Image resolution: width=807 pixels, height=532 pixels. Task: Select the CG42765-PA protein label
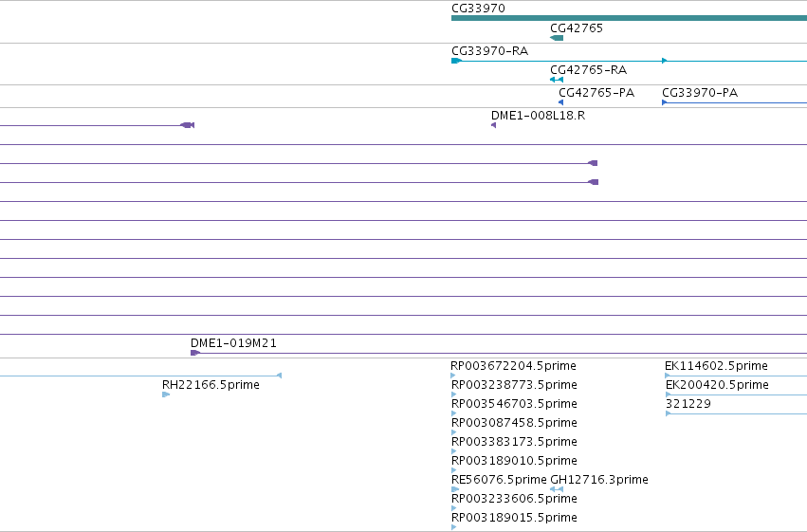point(596,93)
